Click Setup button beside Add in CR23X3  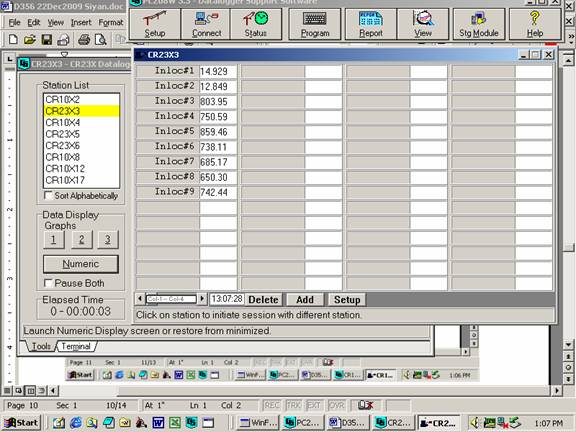pos(347,300)
